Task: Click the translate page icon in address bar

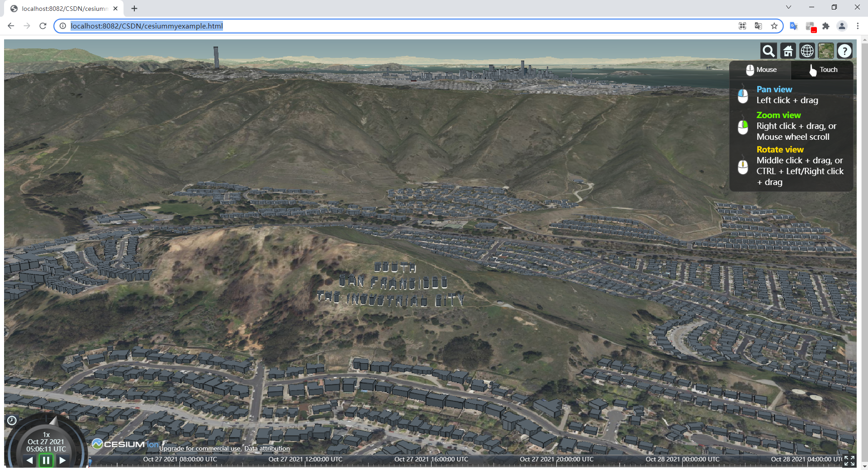Action: coord(759,26)
